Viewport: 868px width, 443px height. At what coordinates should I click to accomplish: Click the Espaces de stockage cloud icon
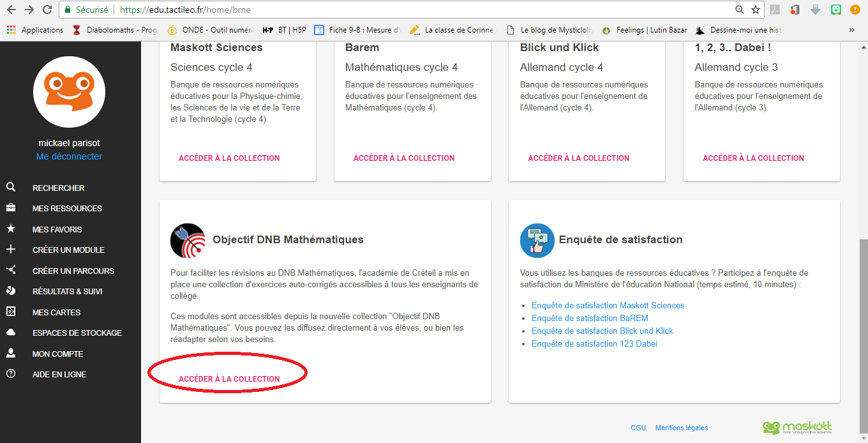11,333
